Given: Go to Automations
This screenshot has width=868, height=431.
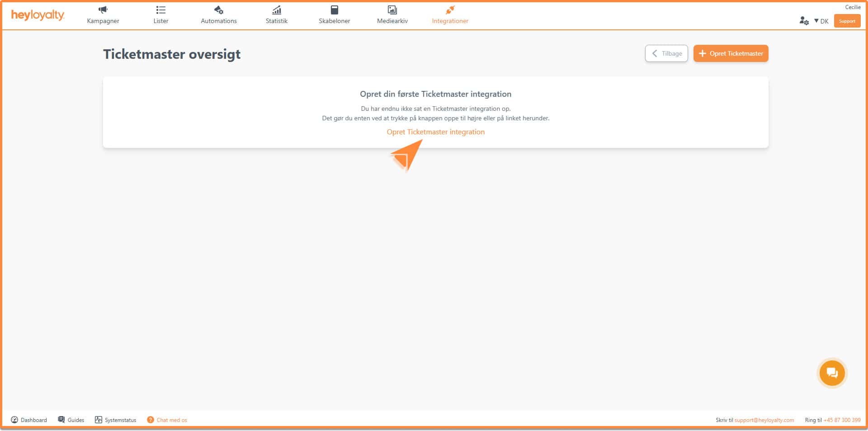Looking at the screenshot, I should tap(218, 15).
